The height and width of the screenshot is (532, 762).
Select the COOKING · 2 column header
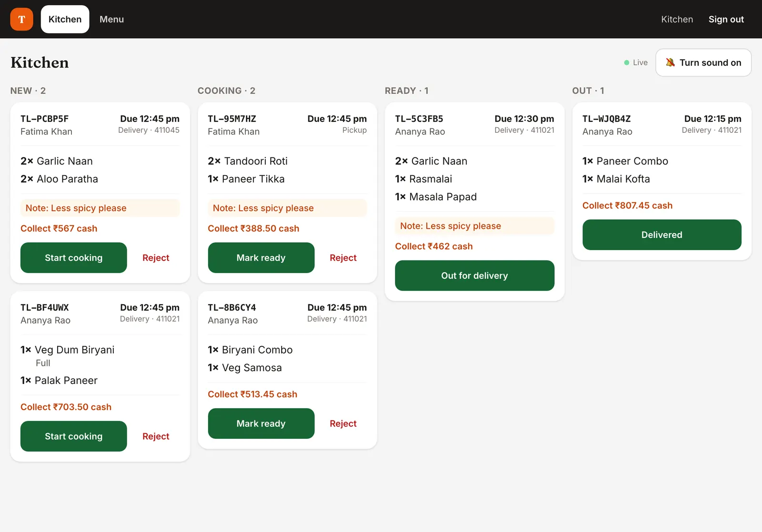tap(227, 90)
